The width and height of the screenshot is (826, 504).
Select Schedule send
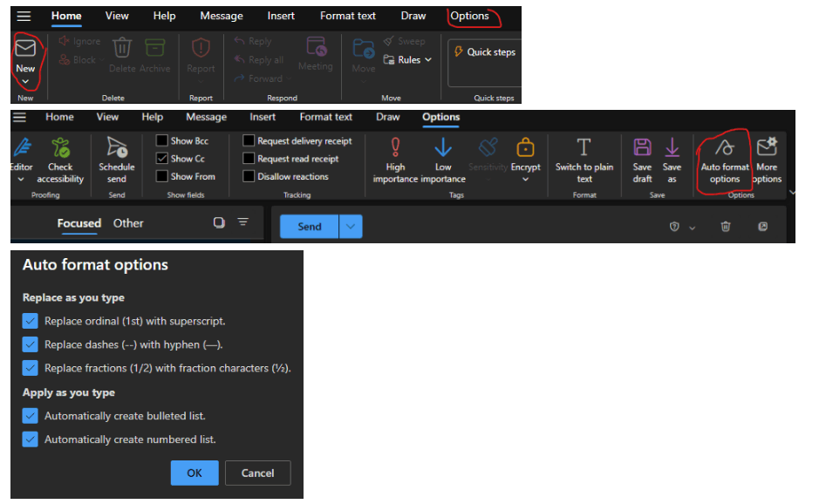pyautogui.click(x=116, y=161)
